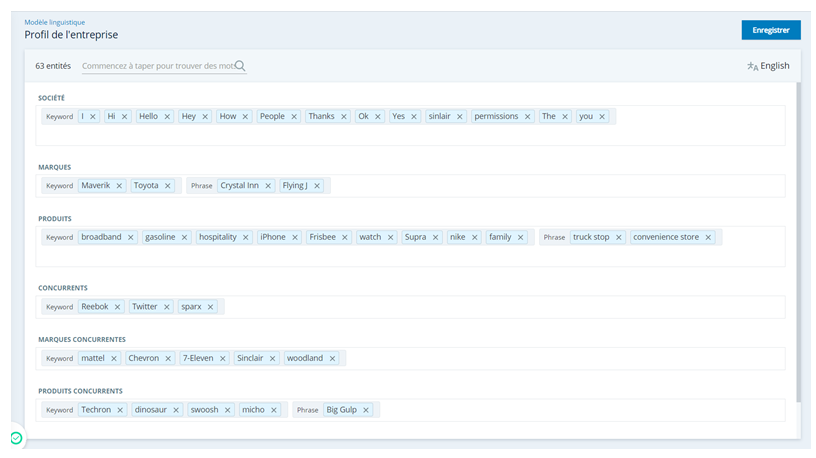Click the magnifying glass search icon
The height and width of the screenshot is (458, 816).
240,66
